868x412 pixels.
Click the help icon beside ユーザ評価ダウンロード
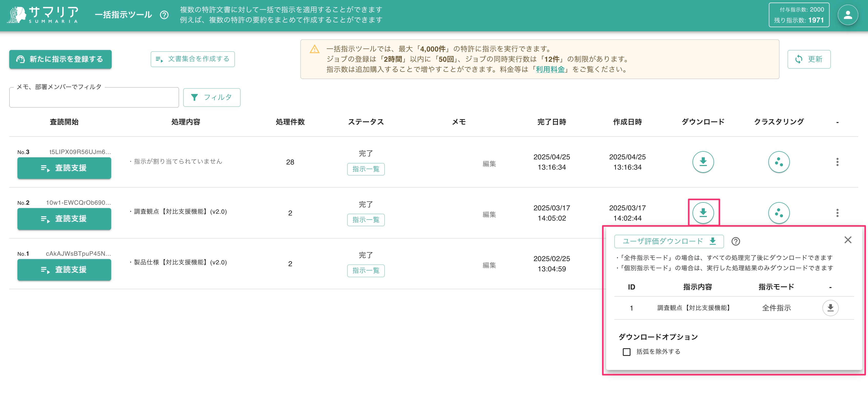pos(736,241)
